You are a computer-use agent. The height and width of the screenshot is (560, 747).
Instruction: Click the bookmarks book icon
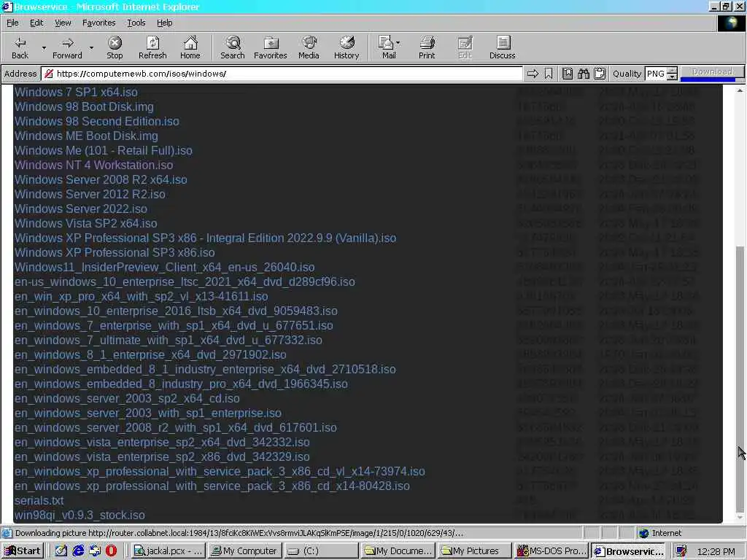click(568, 74)
